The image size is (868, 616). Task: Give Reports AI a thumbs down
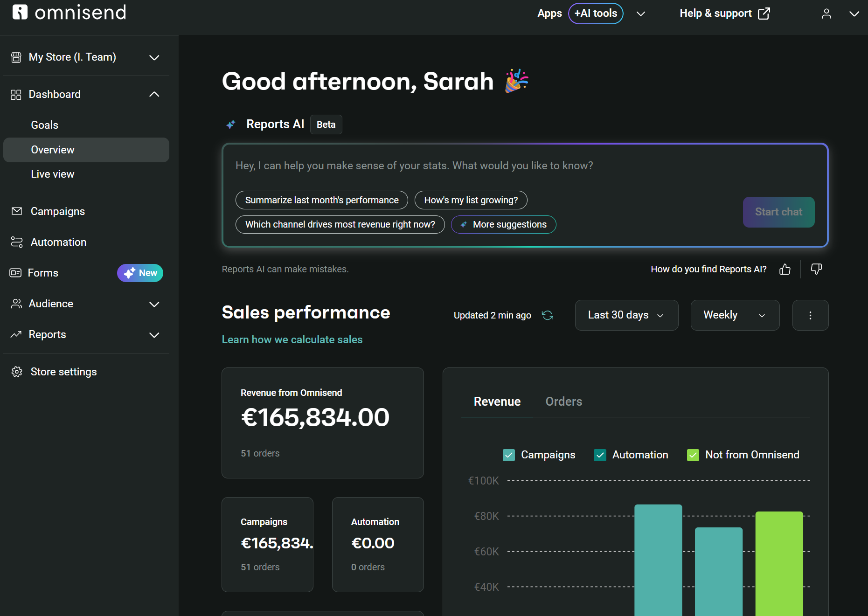click(816, 269)
